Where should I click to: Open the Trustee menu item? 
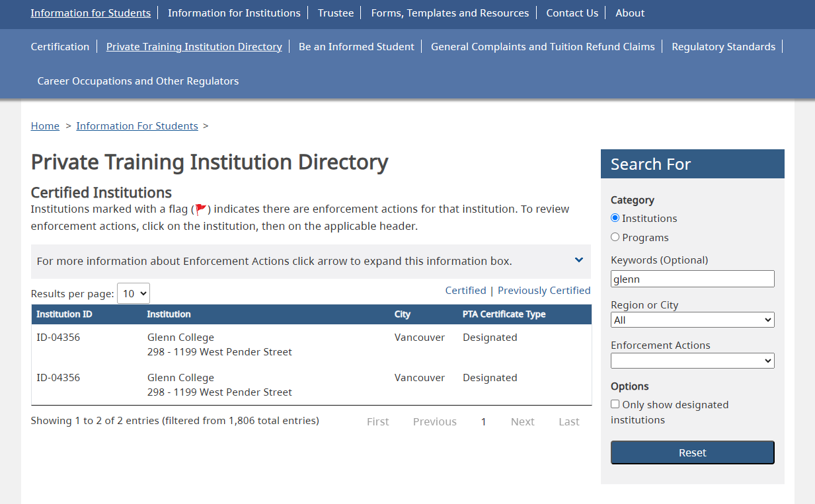[x=336, y=13]
